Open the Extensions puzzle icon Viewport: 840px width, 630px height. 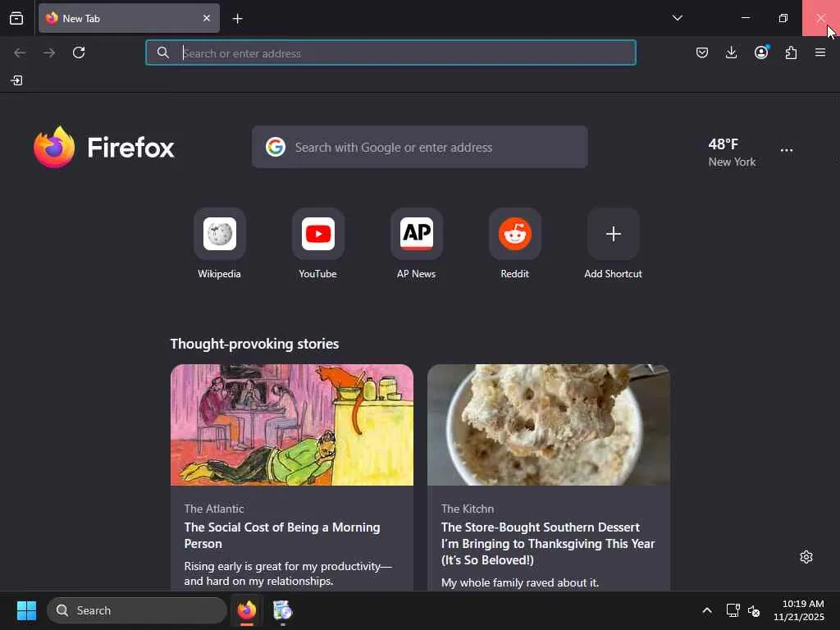791,52
